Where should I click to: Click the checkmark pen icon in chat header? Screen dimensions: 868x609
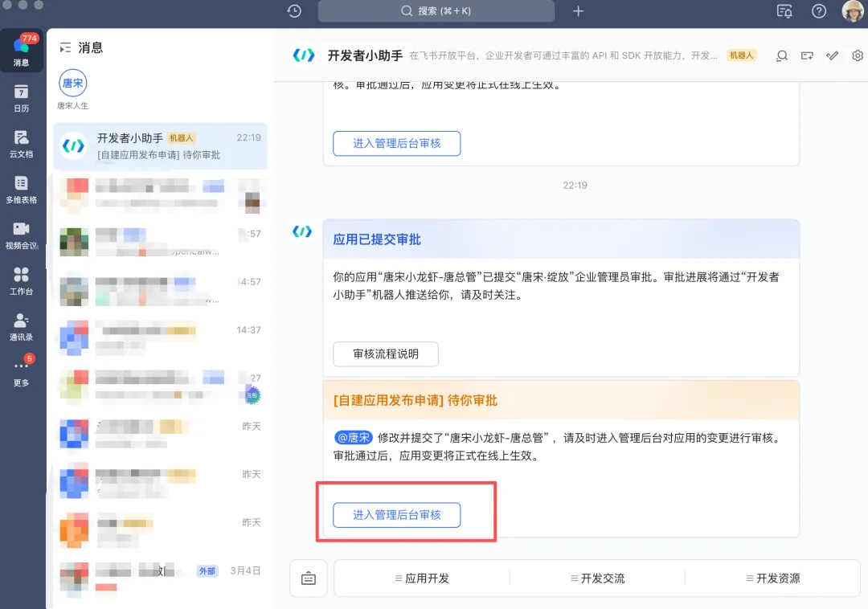pos(832,55)
